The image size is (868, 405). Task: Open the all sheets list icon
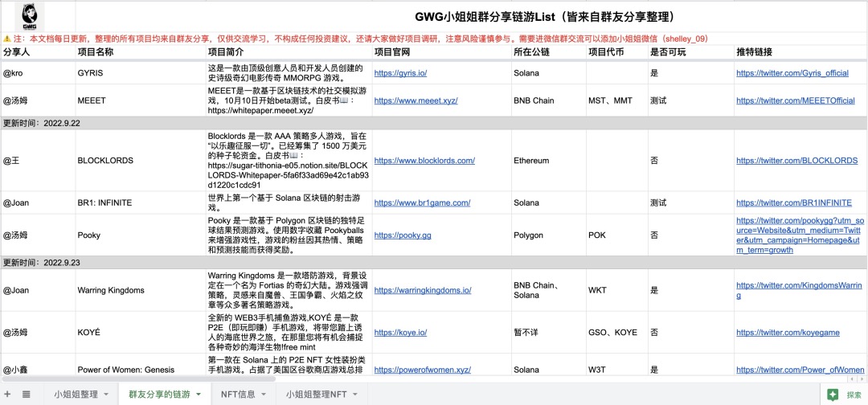(26, 394)
